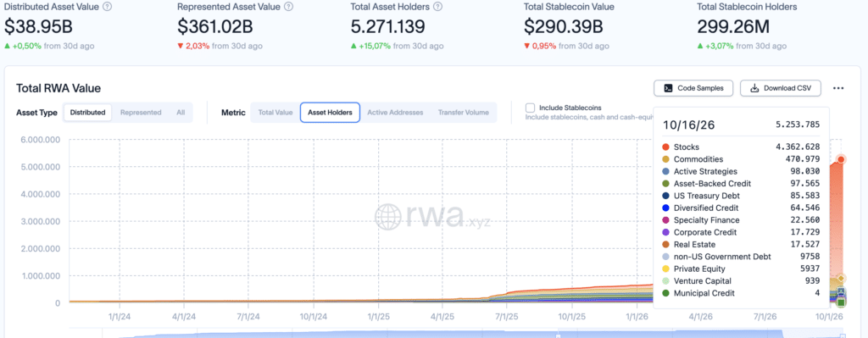Select the Distributed asset type tab
The width and height of the screenshot is (868, 338).
pos(87,113)
